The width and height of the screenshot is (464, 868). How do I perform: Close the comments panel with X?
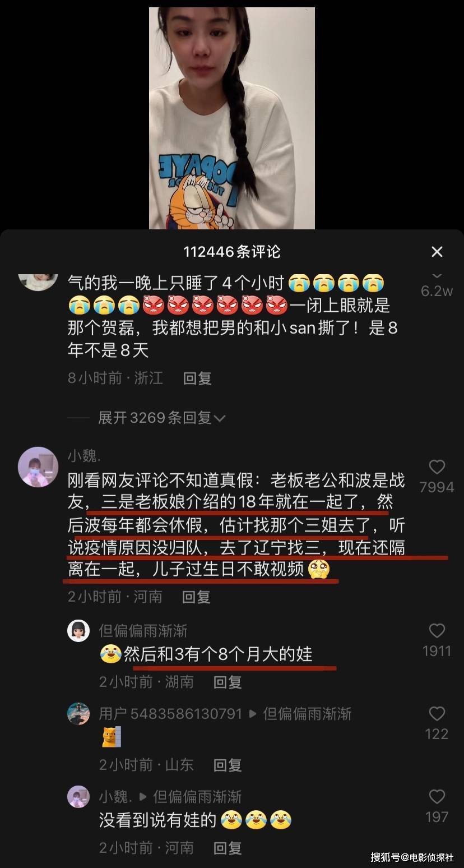click(437, 252)
